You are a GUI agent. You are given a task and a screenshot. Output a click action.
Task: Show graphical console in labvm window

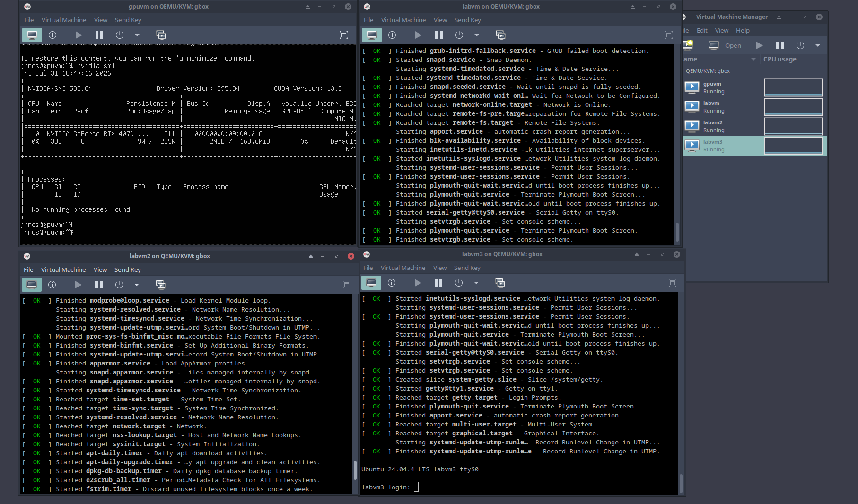[x=372, y=35]
